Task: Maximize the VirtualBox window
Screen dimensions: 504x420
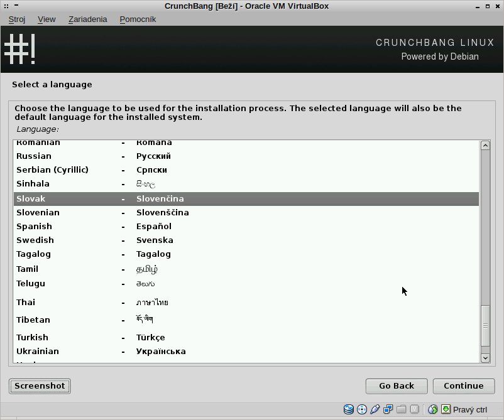Action: coord(488,6)
